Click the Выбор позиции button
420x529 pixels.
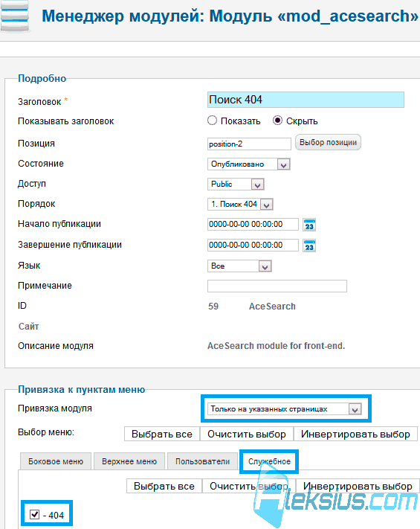[x=328, y=142]
